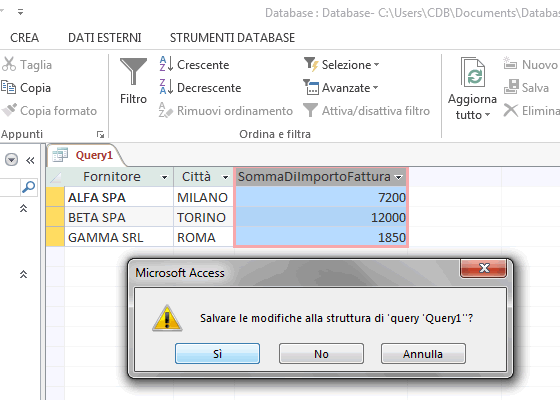Expand the Città column dropdown arrow
This screenshot has width=560, height=400.
click(x=225, y=177)
